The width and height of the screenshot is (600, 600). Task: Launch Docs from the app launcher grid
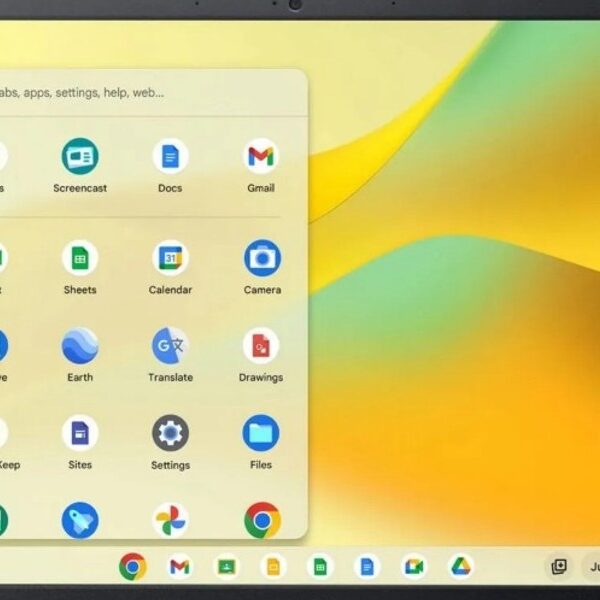pos(170,157)
